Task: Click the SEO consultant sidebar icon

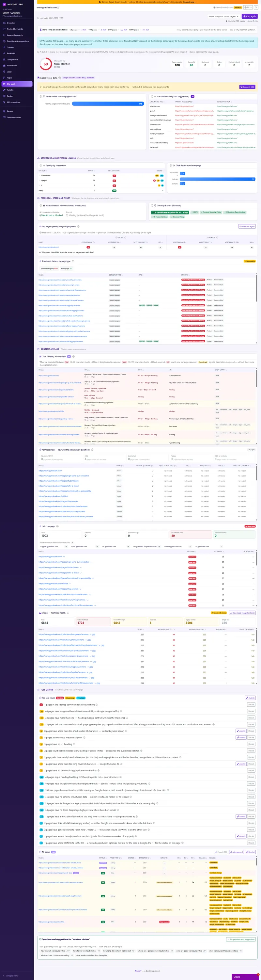Action: [4, 102]
